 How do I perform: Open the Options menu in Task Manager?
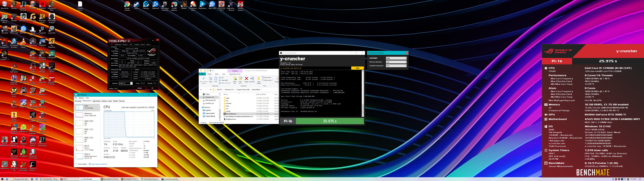81,98
